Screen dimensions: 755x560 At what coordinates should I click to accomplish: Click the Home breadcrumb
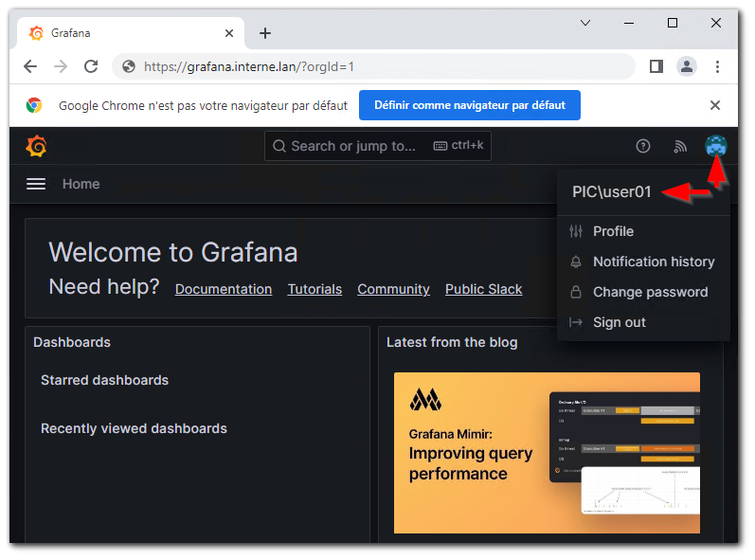point(81,184)
